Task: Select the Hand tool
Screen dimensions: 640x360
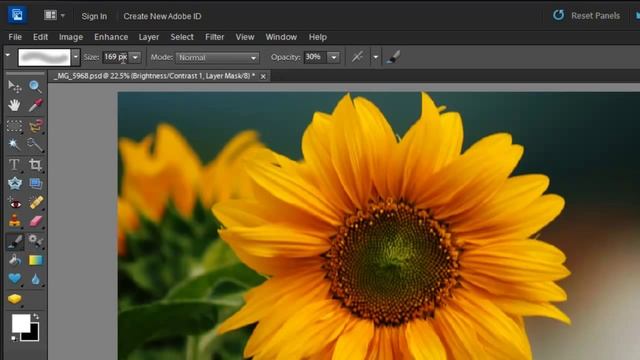Action: point(14,105)
